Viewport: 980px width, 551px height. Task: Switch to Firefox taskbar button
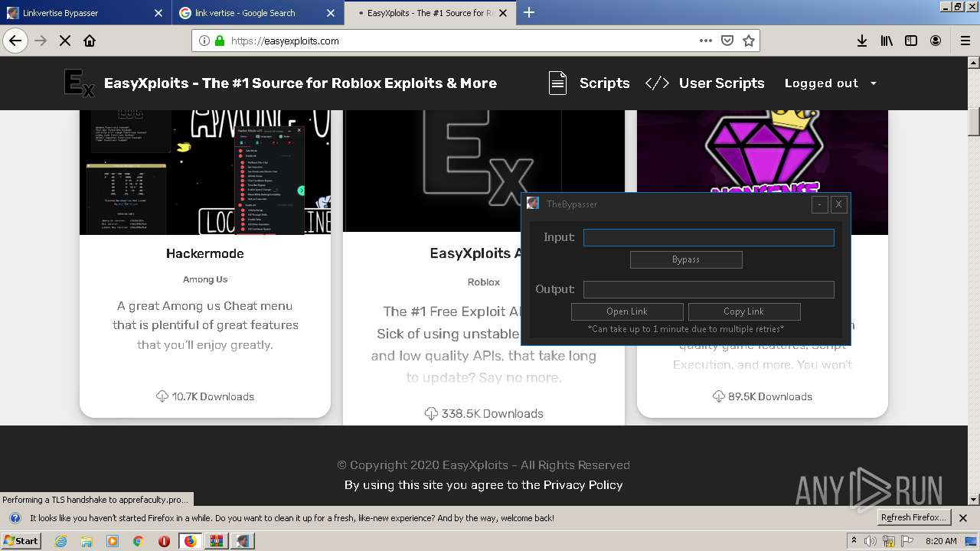pos(190,541)
